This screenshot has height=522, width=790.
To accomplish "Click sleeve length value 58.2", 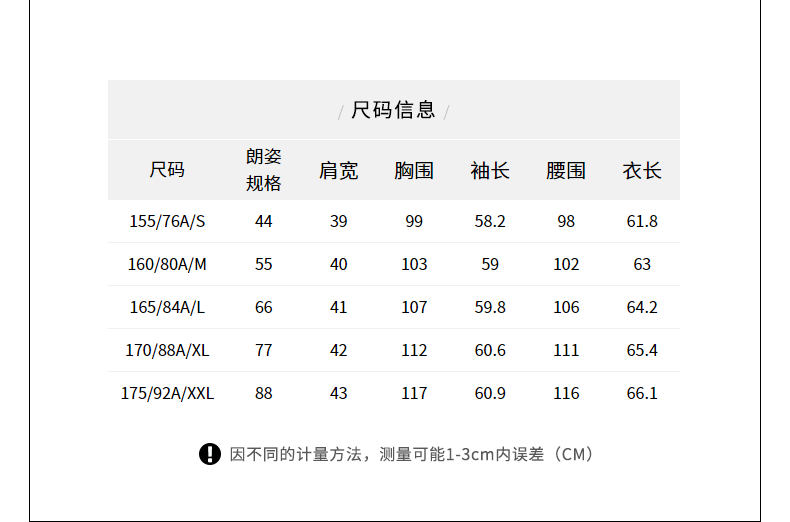I will 490,221.
